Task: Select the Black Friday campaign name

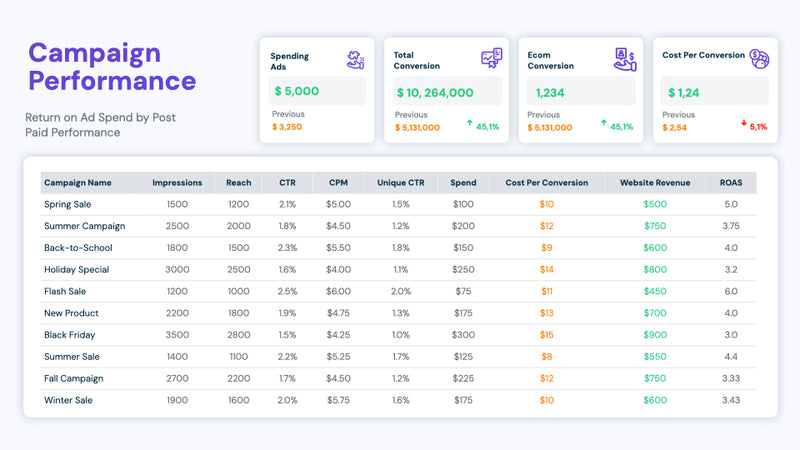Action: coord(69,335)
